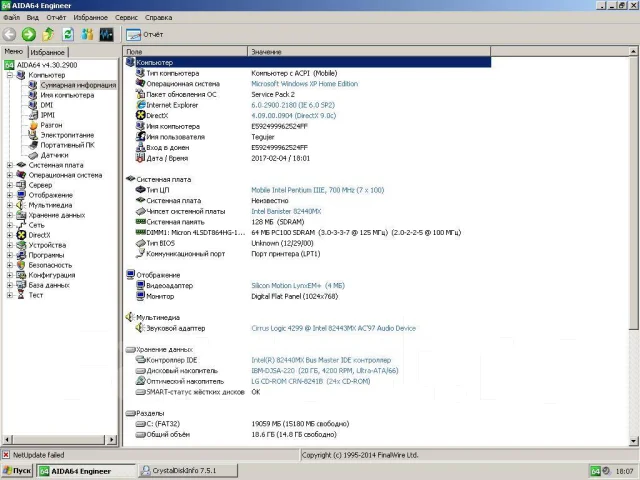Click the Silicon Motion LynxEM+ link
The image size is (640, 480).
298,286
